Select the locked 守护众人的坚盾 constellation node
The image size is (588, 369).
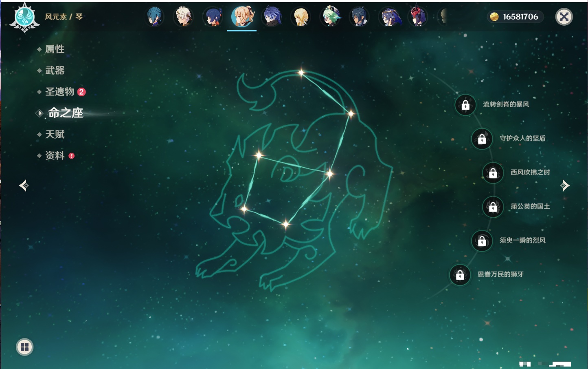click(x=482, y=139)
